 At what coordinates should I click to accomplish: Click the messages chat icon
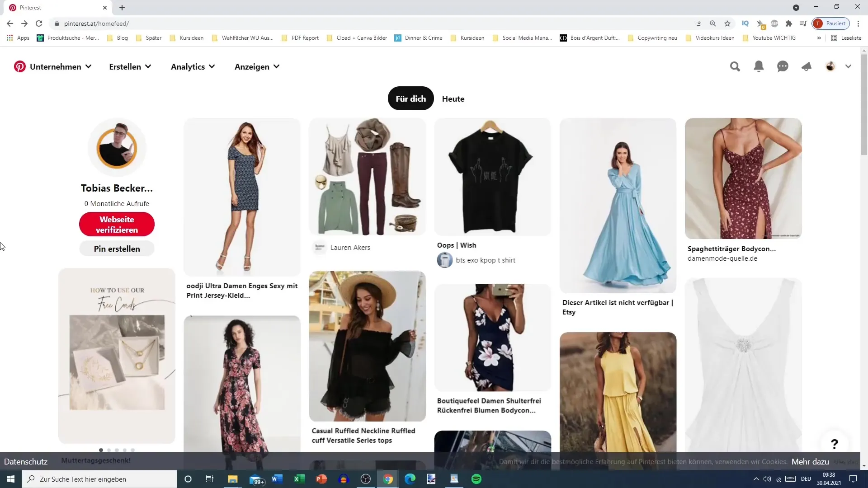[783, 66]
